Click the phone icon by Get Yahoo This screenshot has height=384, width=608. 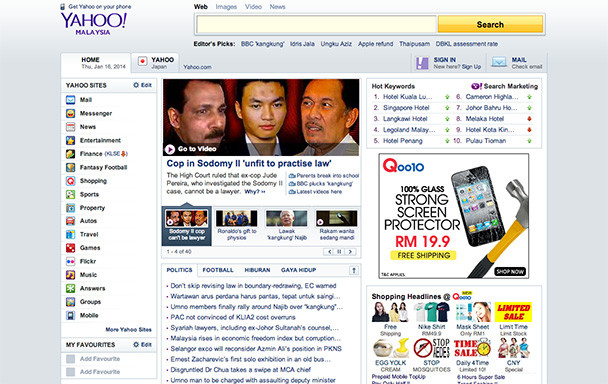coord(63,7)
